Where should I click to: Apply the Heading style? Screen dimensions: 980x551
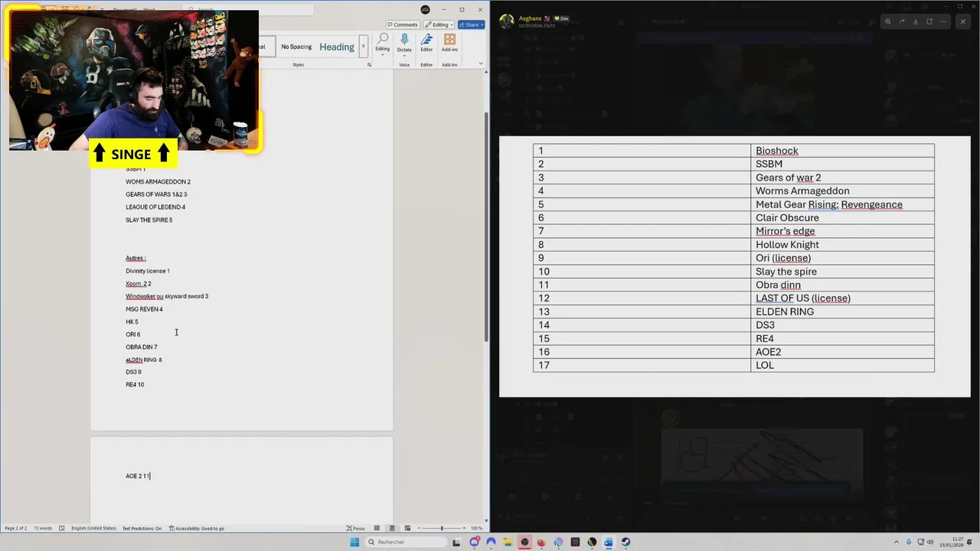(337, 47)
